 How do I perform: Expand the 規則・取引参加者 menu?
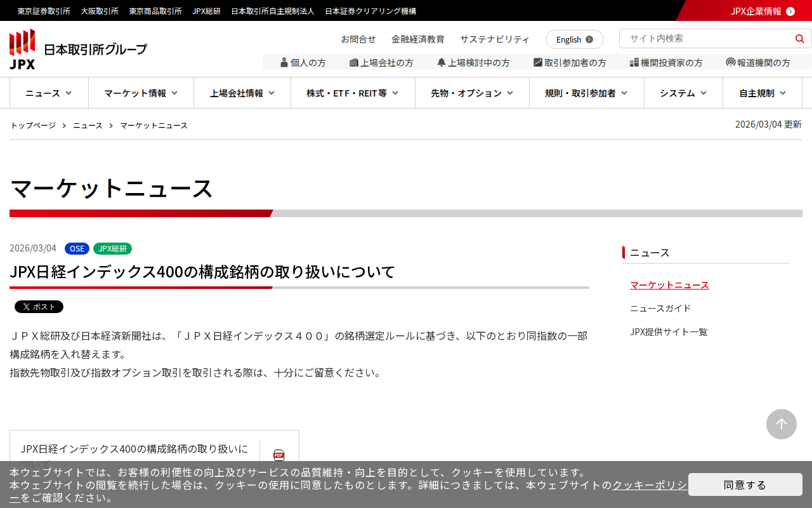pyautogui.click(x=586, y=93)
